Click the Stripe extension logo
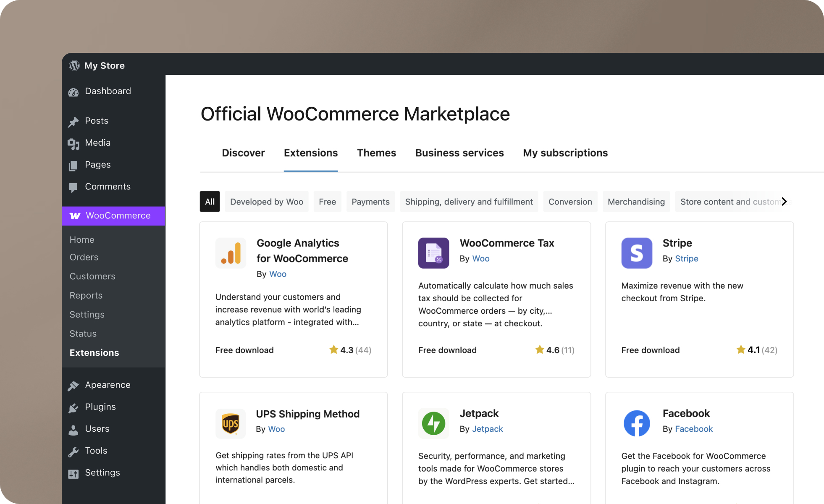Viewport: 824px width, 504px height. tap(637, 253)
